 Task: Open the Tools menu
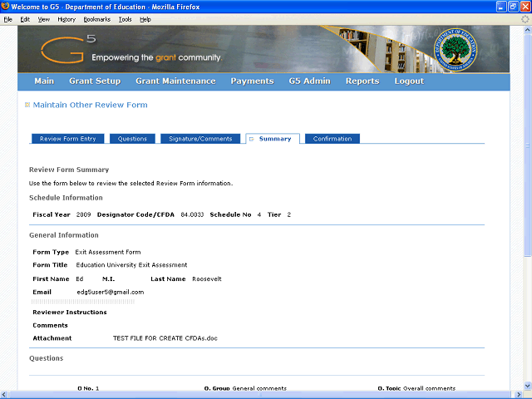125,19
